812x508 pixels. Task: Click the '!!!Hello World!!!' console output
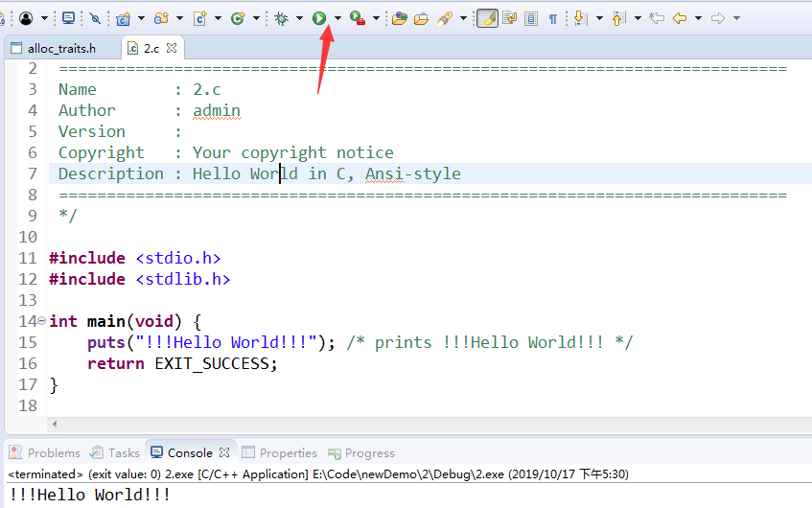(89, 495)
